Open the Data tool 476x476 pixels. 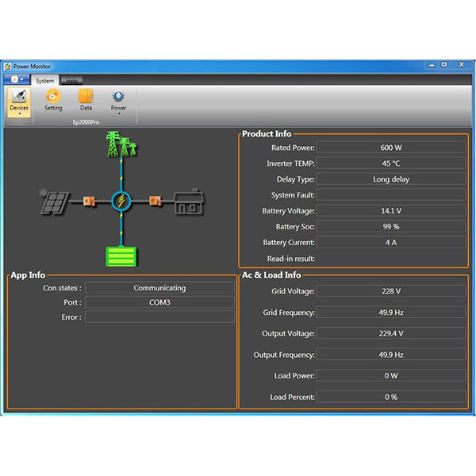click(x=86, y=100)
